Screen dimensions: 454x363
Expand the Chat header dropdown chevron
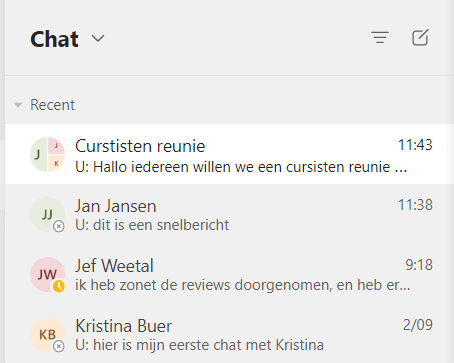coord(98,38)
